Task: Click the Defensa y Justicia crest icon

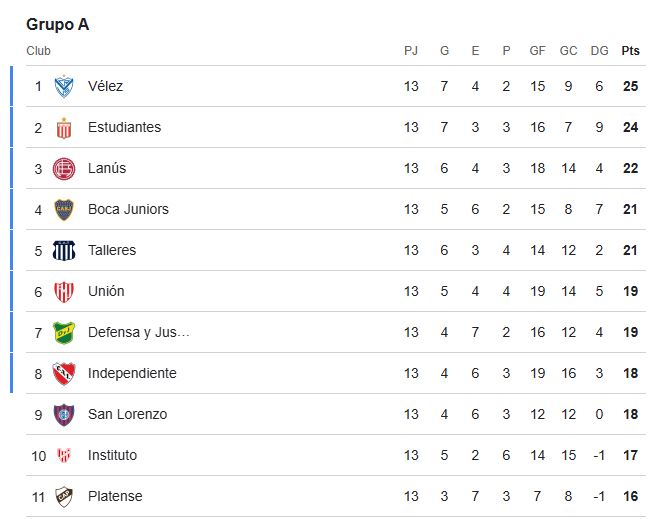Action: pyautogui.click(x=64, y=333)
